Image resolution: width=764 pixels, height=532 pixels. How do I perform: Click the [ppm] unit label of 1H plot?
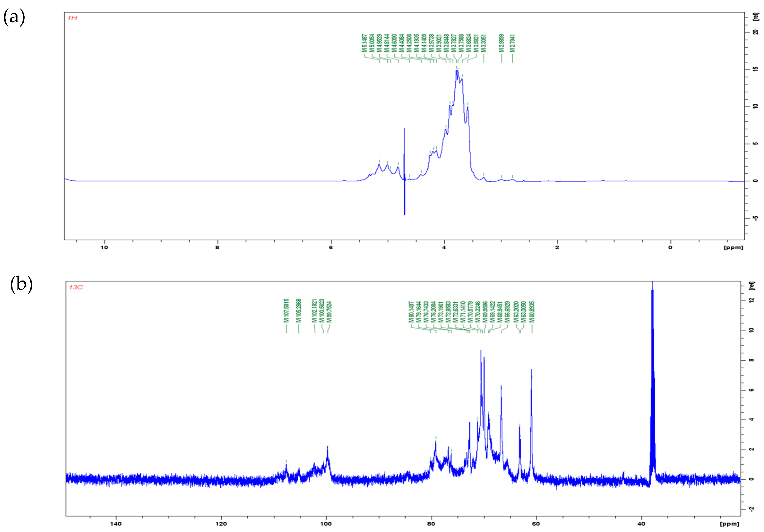point(733,248)
